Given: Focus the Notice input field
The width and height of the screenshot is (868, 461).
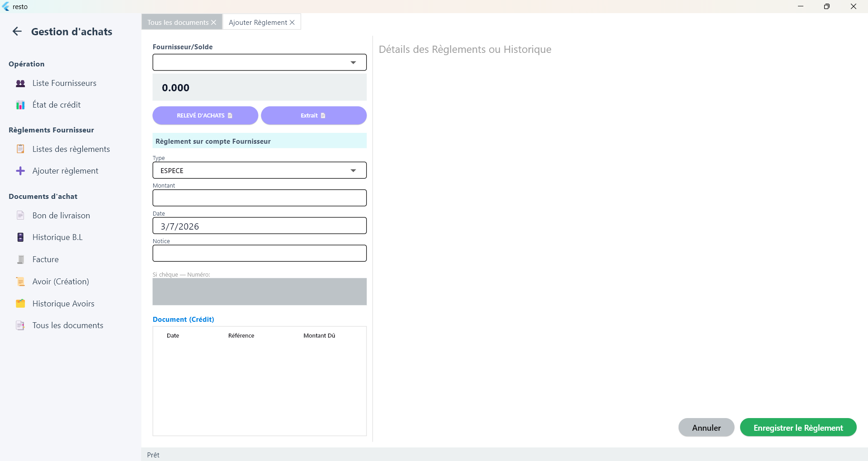Looking at the screenshot, I should click(x=259, y=253).
